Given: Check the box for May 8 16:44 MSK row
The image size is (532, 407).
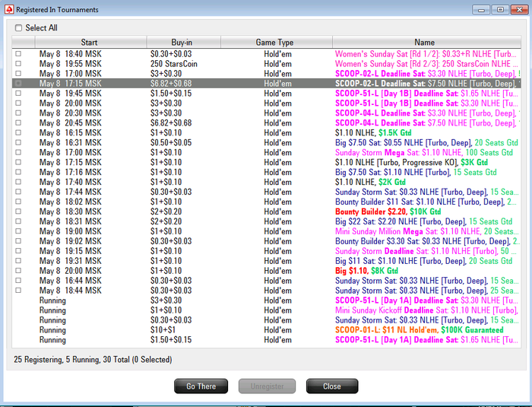Looking at the screenshot, I should tap(18, 280).
